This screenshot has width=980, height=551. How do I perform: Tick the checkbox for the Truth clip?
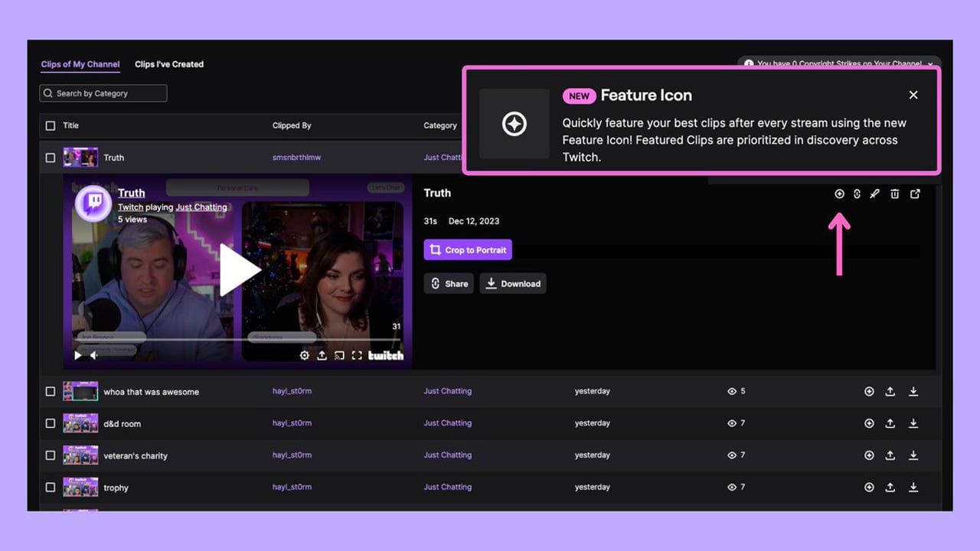click(x=51, y=158)
